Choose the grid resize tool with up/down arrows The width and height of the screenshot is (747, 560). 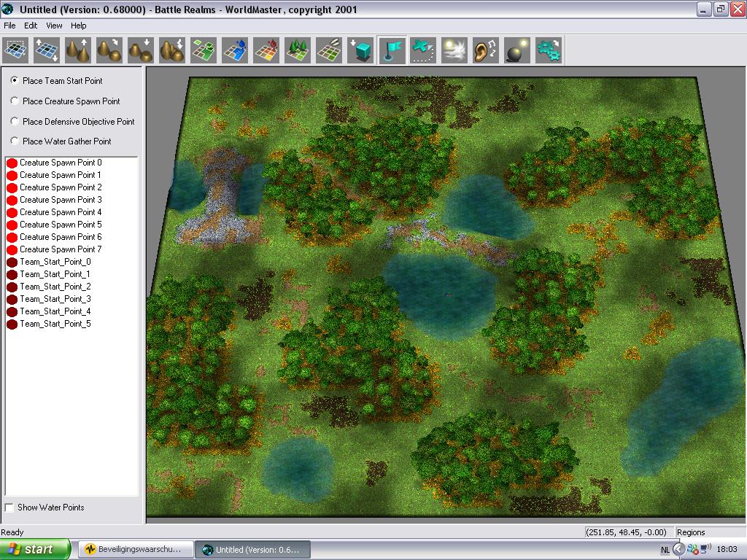click(47, 50)
